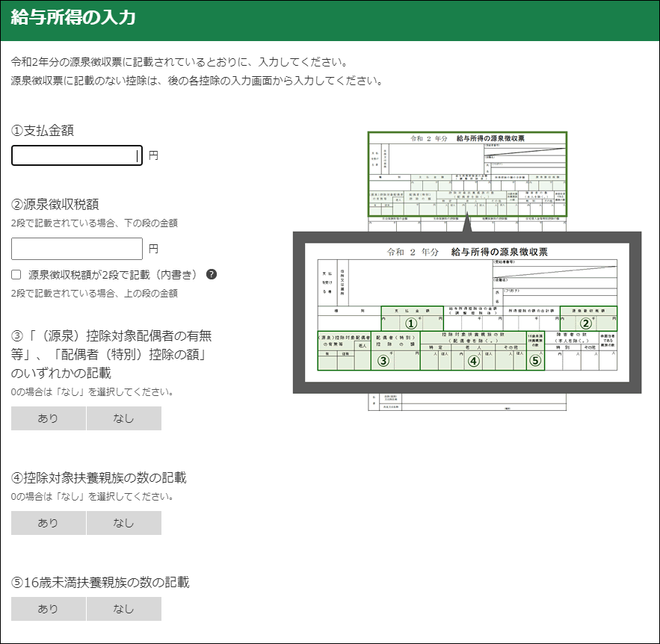
Task: Click the circled ③ marker in diagram
Action: [383, 361]
